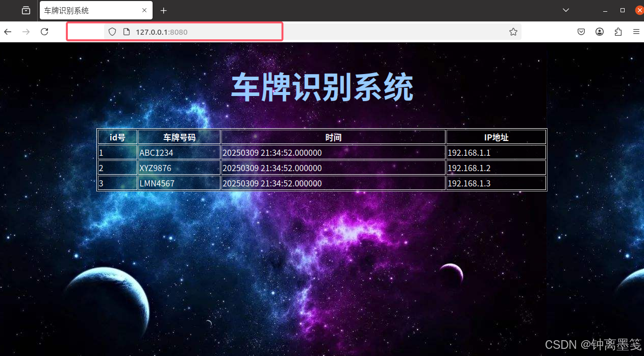Click the 车牌识别系统 page heading
The height and width of the screenshot is (356, 644).
point(323,88)
